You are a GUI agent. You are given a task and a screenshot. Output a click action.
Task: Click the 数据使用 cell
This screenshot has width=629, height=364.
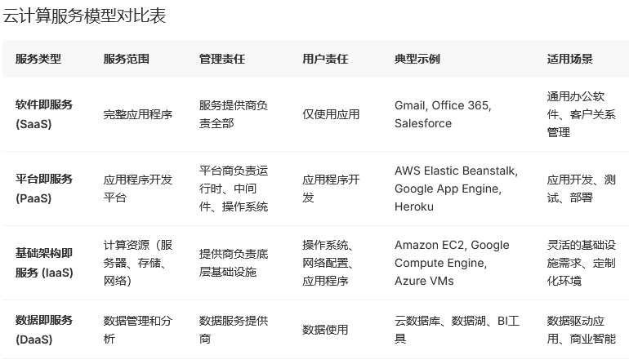(325, 330)
